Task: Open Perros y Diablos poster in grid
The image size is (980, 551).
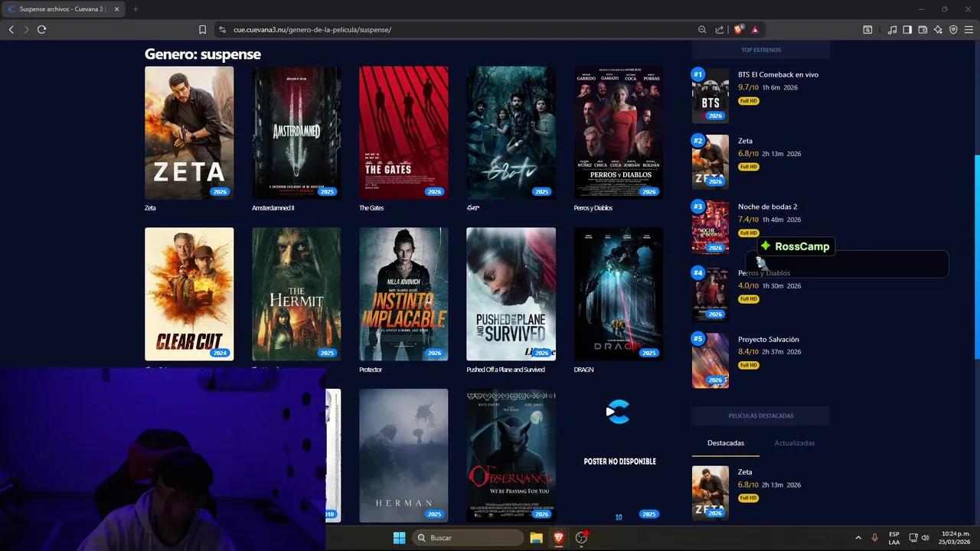Action: 619,133
